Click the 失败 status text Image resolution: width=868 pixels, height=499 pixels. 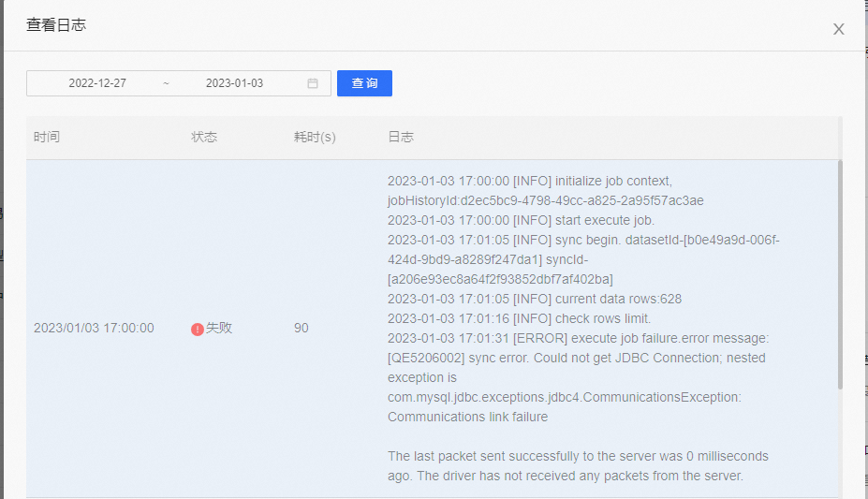[219, 329]
